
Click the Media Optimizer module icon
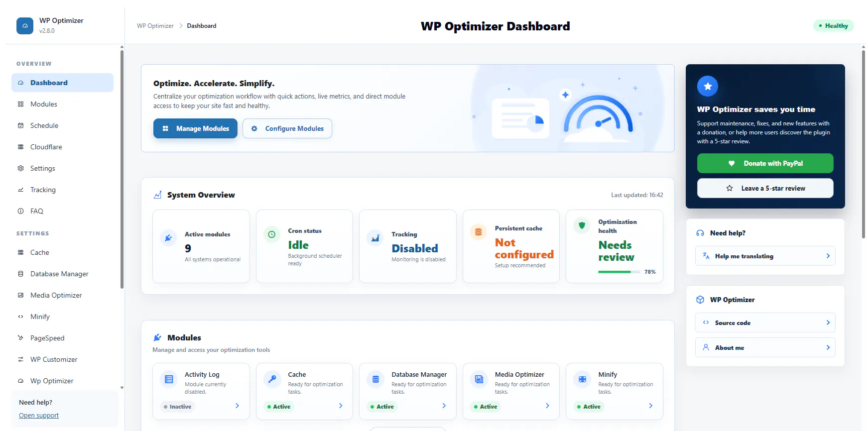(x=479, y=379)
